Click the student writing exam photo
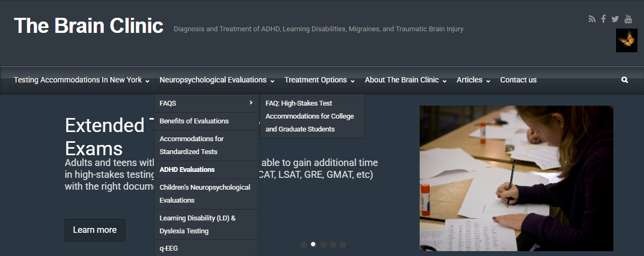 tap(516, 178)
